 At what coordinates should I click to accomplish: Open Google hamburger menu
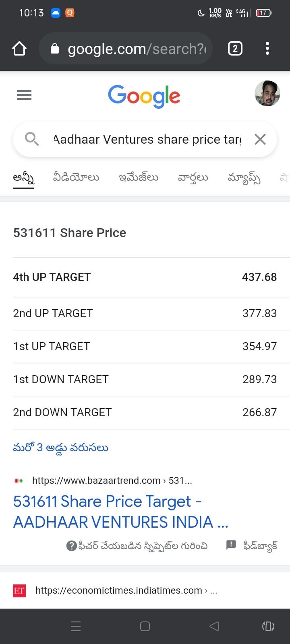[x=24, y=95]
